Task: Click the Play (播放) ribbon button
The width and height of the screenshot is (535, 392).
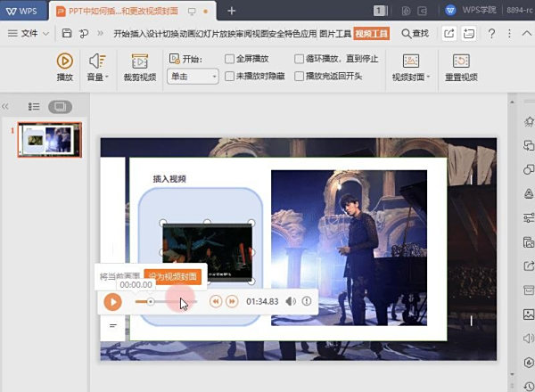Action: [64, 68]
